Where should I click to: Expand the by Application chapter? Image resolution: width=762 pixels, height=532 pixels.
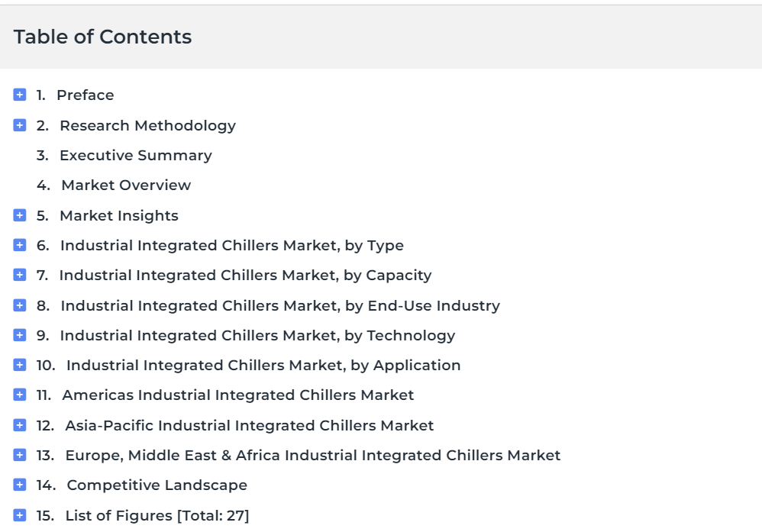point(19,365)
